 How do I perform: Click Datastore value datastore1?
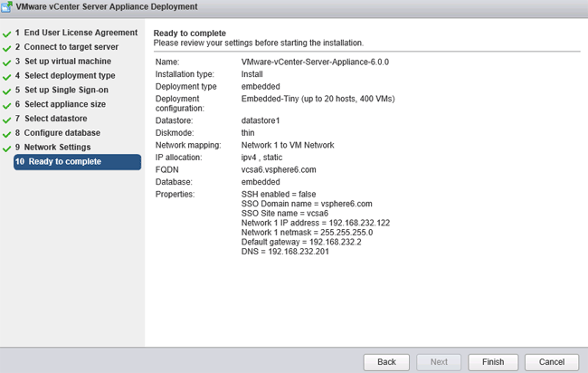pyautogui.click(x=261, y=120)
